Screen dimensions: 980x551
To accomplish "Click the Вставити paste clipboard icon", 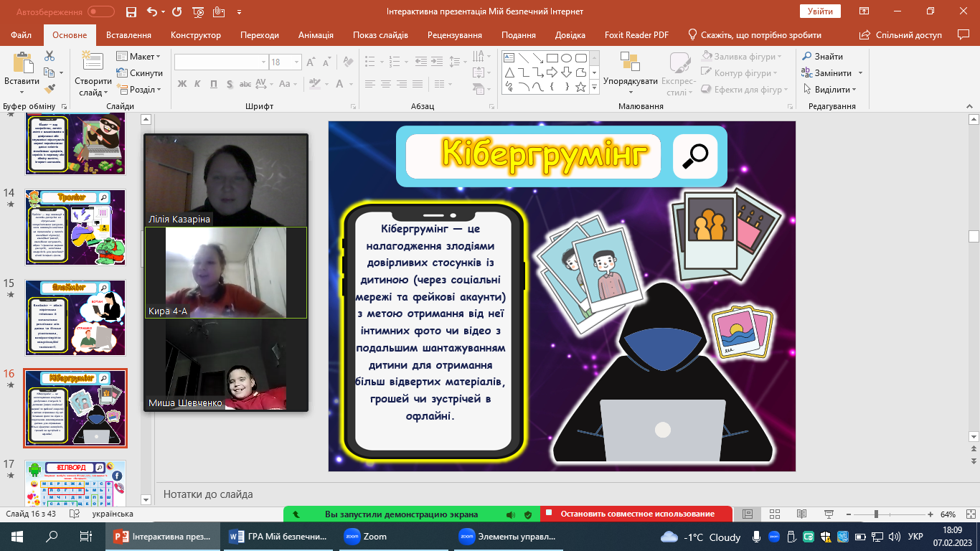I will (22, 64).
